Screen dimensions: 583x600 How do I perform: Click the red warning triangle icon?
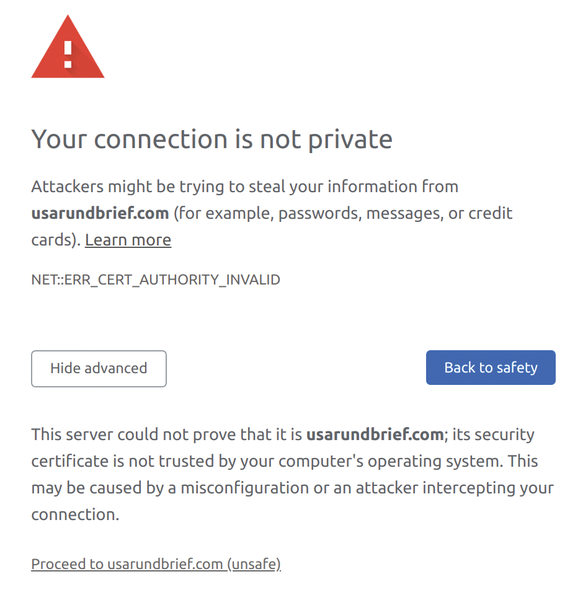tap(68, 47)
